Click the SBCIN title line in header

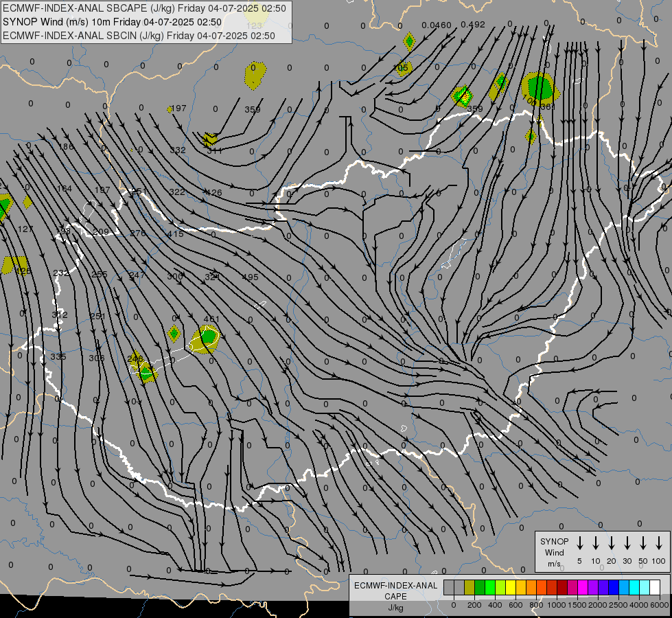[x=139, y=36]
